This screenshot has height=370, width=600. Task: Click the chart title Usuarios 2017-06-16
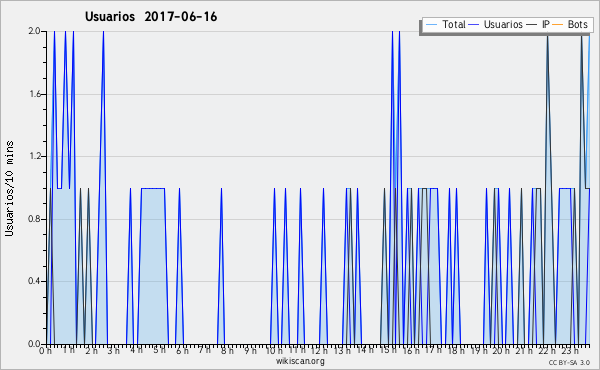pyautogui.click(x=151, y=17)
